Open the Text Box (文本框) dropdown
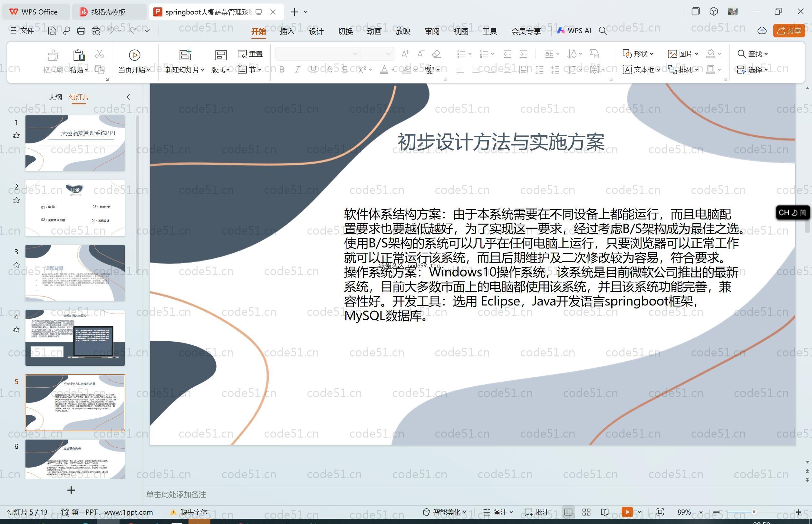 pos(642,70)
